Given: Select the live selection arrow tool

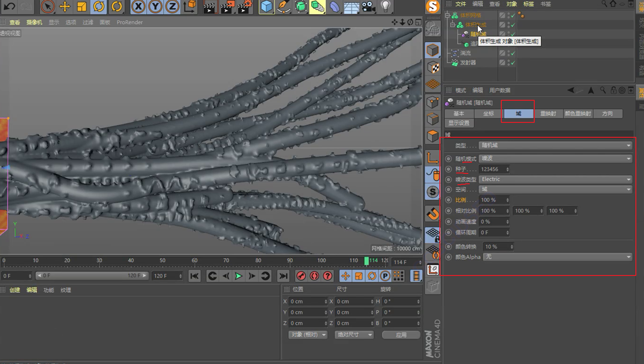Looking at the screenshot, I should point(48,6).
